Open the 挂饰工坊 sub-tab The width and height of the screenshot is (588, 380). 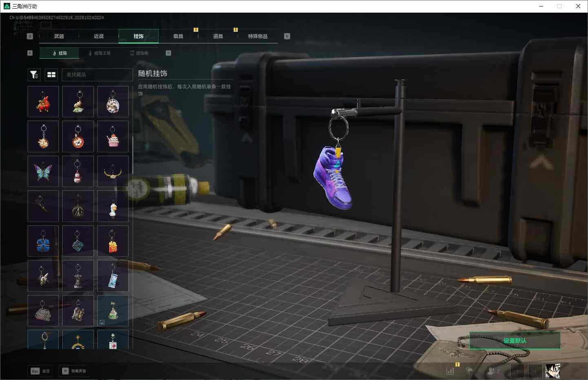coord(99,53)
